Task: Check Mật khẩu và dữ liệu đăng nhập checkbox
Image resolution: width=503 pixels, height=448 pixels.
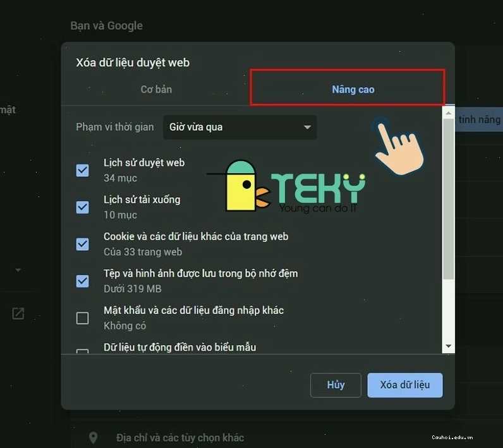Action: tap(82, 318)
